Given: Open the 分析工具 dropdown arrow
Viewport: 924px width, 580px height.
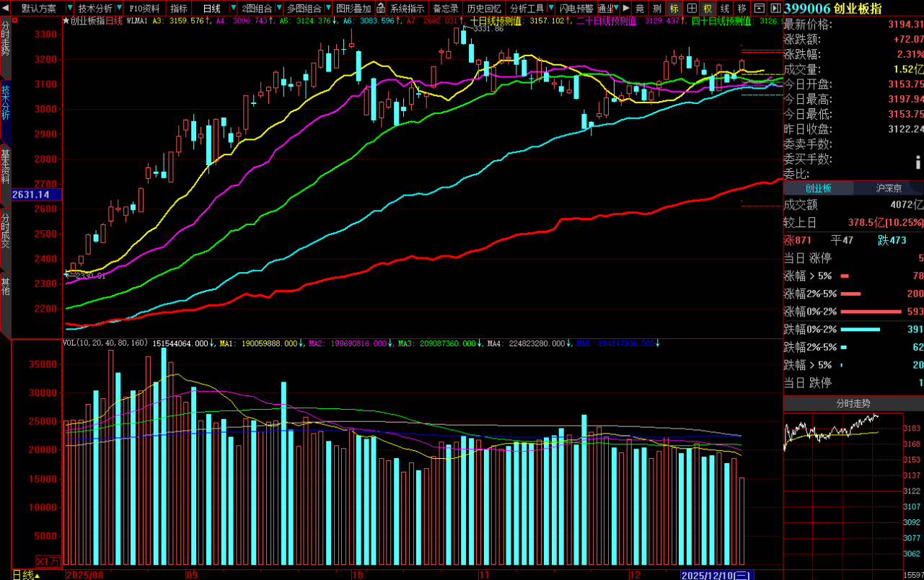Looking at the screenshot, I should click(551, 9).
